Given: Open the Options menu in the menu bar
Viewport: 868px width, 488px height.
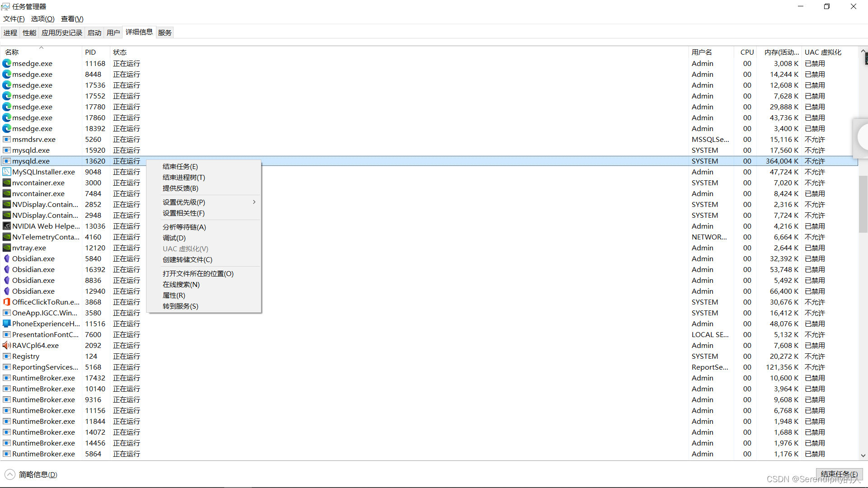Looking at the screenshot, I should [x=42, y=19].
